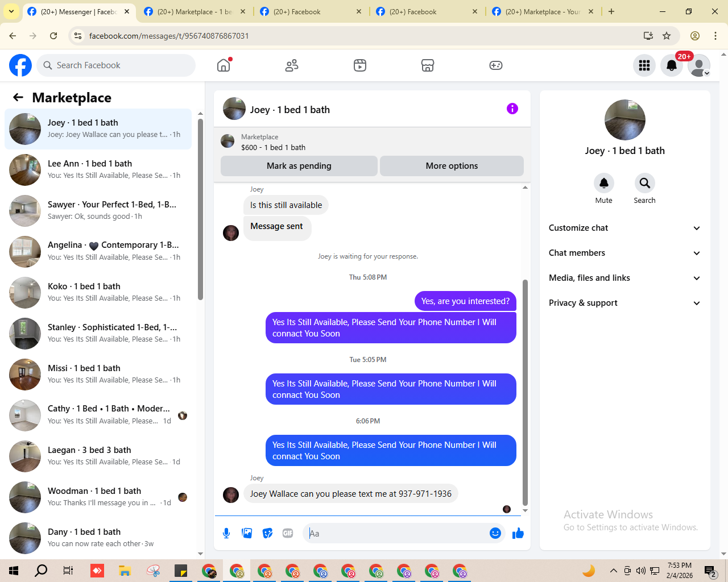Open the Woodman · 1 bed 1 bath chat
This screenshot has height=582, width=728.
click(98, 497)
